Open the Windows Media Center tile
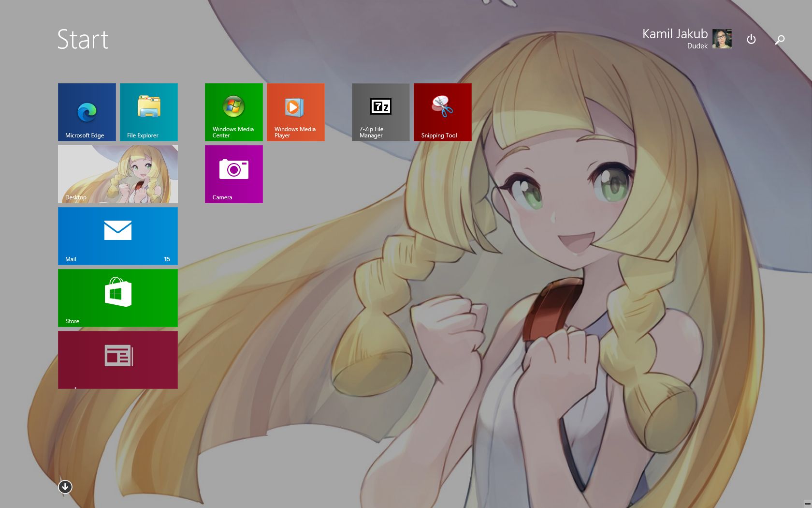 click(x=234, y=112)
